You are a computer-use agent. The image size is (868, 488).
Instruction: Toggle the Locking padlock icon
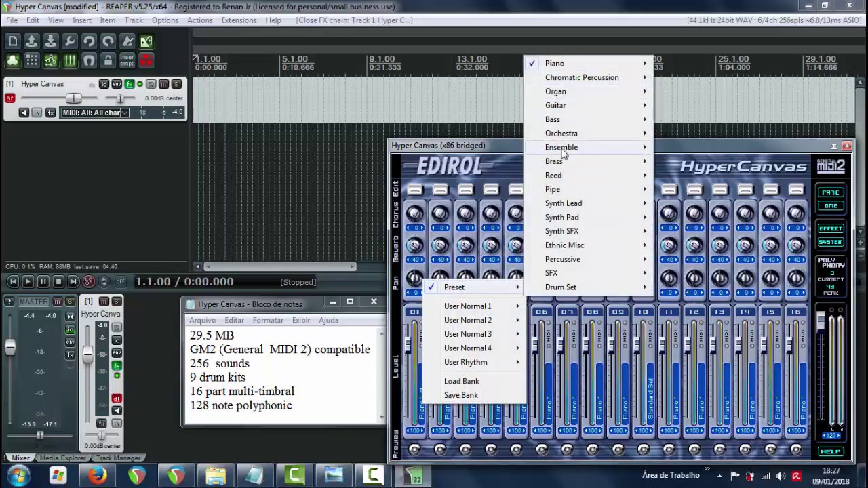click(x=108, y=60)
